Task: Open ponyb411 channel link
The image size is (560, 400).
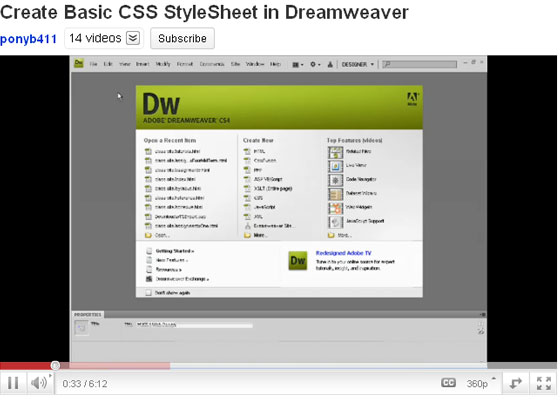Action: (x=28, y=39)
